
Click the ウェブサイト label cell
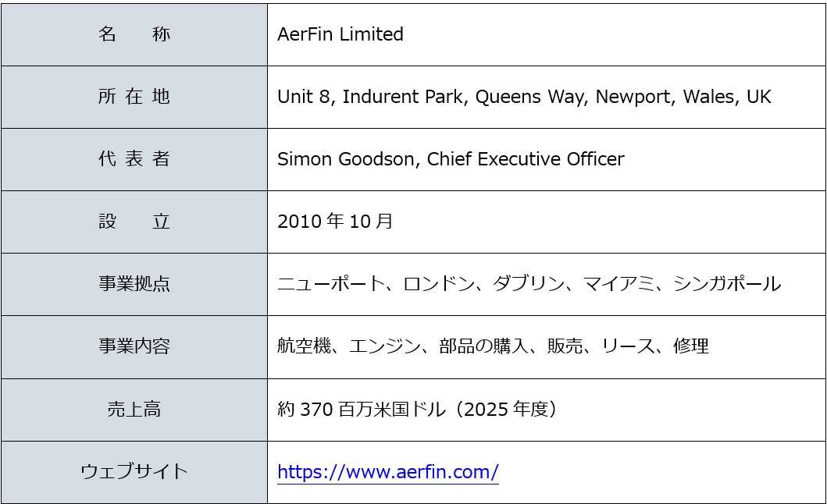click(134, 472)
